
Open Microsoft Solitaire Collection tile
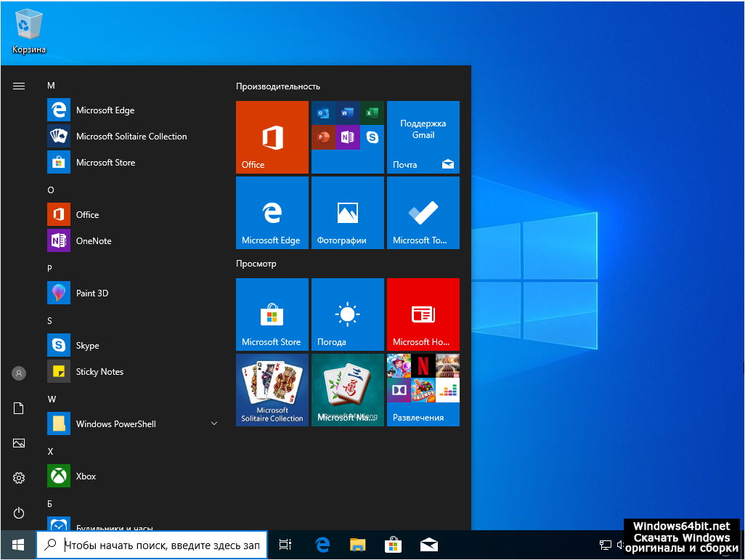[x=272, y=390]
